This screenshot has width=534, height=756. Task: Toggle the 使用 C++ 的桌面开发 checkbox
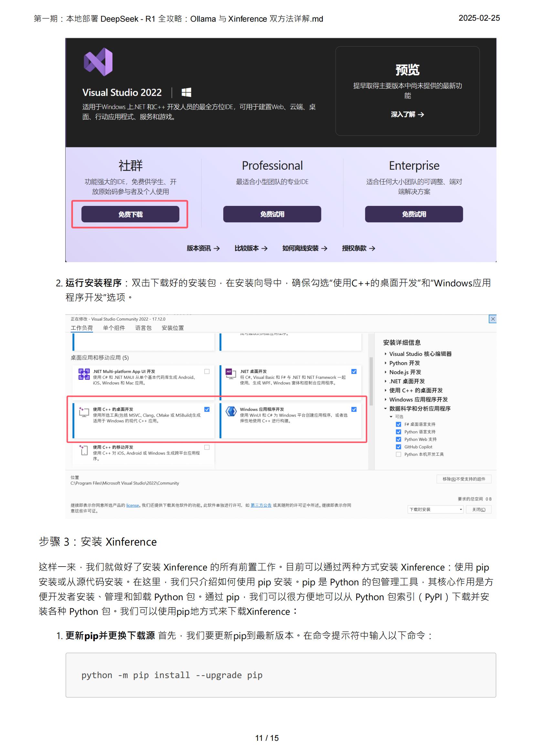(x=207, y=409)
